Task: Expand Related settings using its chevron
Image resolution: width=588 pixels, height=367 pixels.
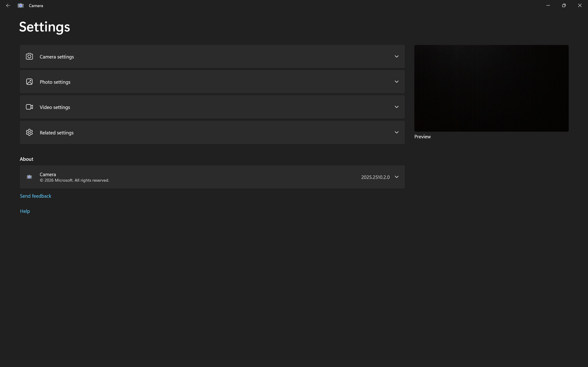Action: point(396,132)
